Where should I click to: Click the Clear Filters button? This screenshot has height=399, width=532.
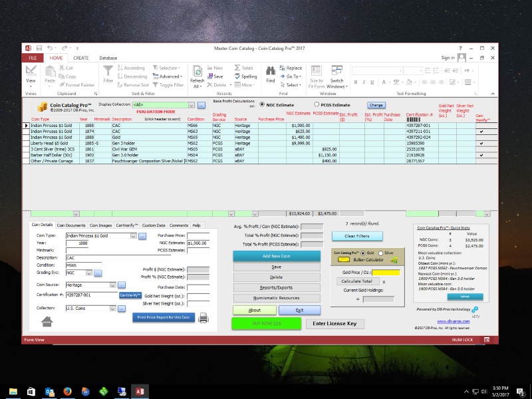tap(357, 236)
